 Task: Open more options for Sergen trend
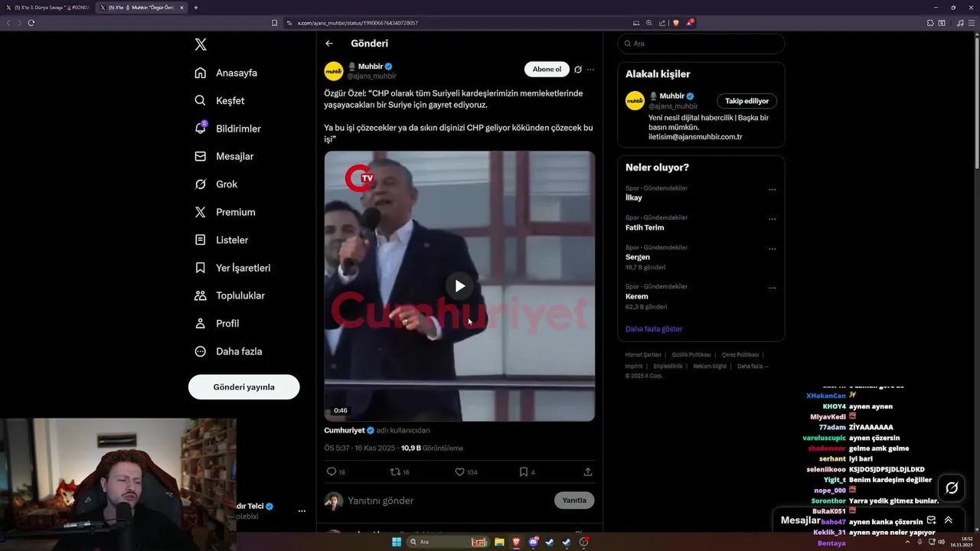coord(772,249)
